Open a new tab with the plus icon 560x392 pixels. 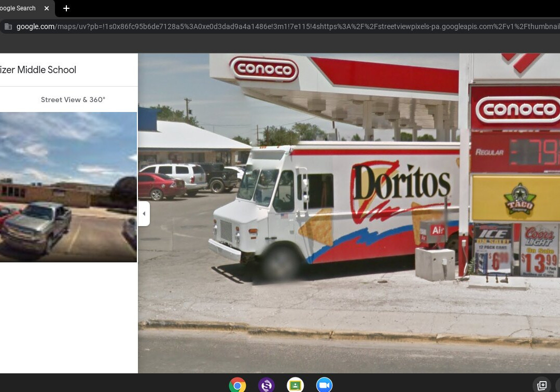(66, 8)
